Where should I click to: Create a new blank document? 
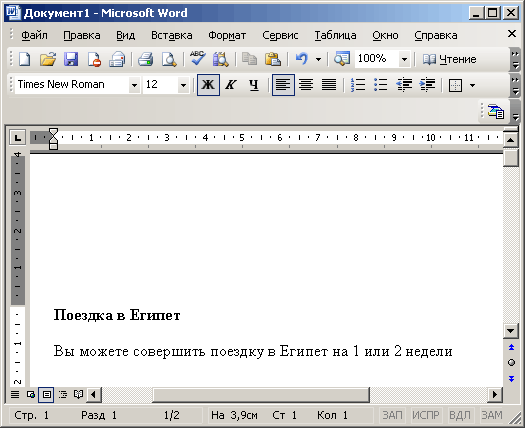point(24,60)
